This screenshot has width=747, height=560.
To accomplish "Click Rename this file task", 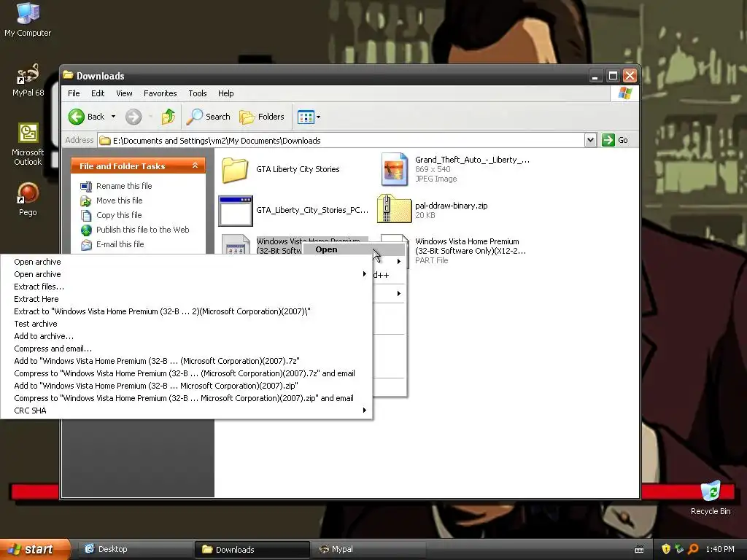I will pyautogui.click(x=124, y=186).
